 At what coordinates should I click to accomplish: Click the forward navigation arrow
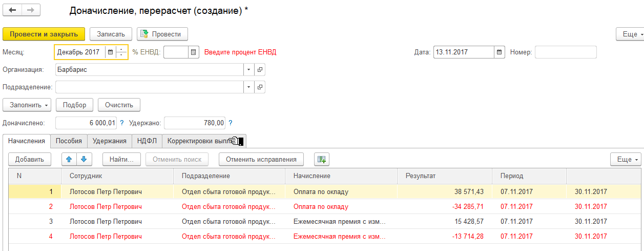pos(31,10)
